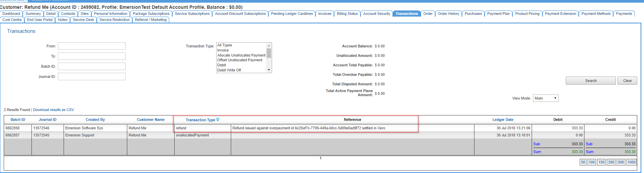The image size is (644, 173).
Task: Go to the Service Desk tab
Action: [x=83, y=20]
